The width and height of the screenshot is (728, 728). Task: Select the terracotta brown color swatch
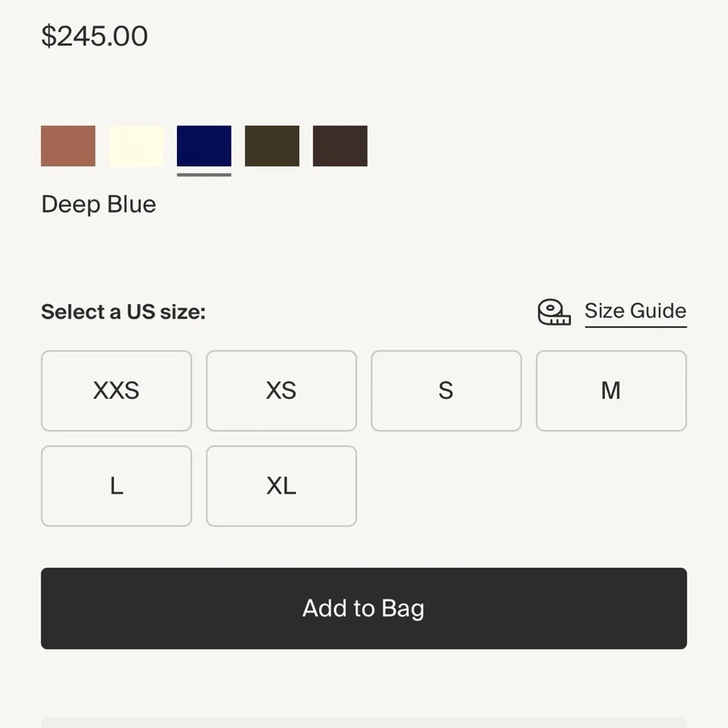point(68,146)
